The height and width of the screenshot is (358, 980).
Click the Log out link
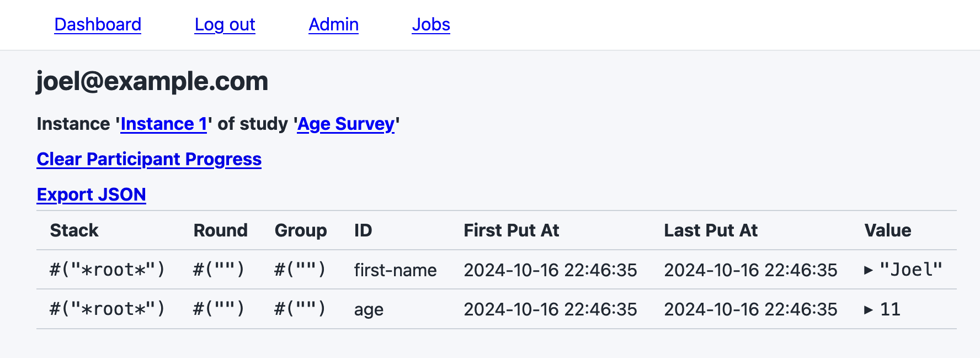tap(225, 25)
